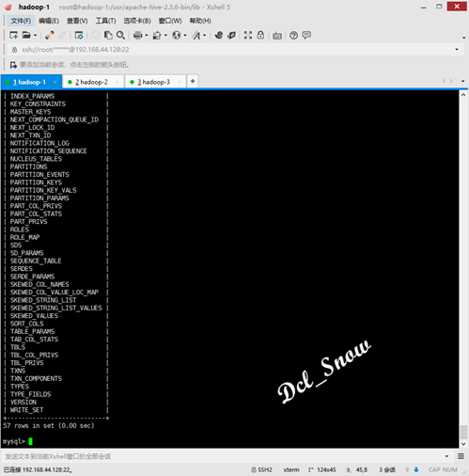
Task: Open the help question mark icon
Action: pyautogui.click(x=293, y=35)
